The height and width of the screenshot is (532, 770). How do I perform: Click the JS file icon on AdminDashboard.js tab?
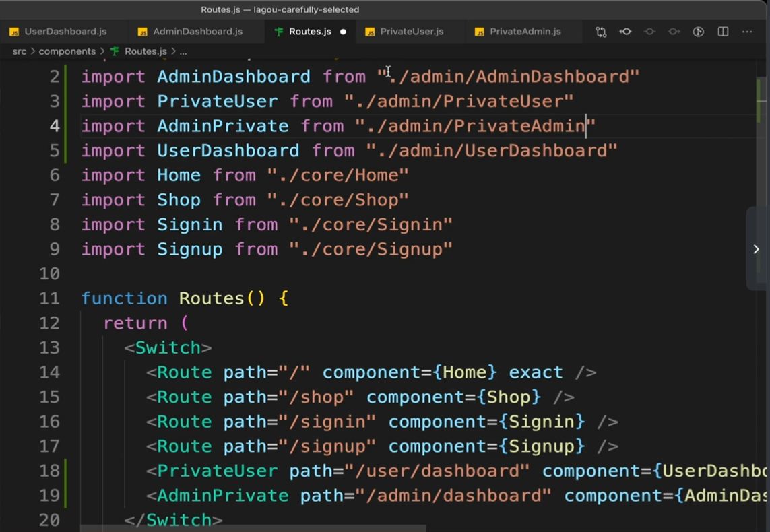(142, 32)
